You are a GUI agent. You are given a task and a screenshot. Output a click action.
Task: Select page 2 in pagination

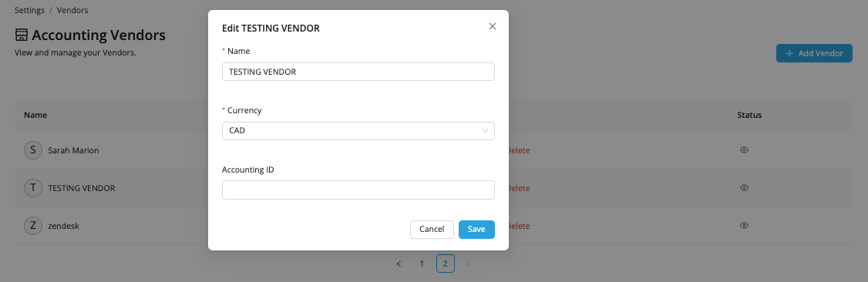(445, 264)
